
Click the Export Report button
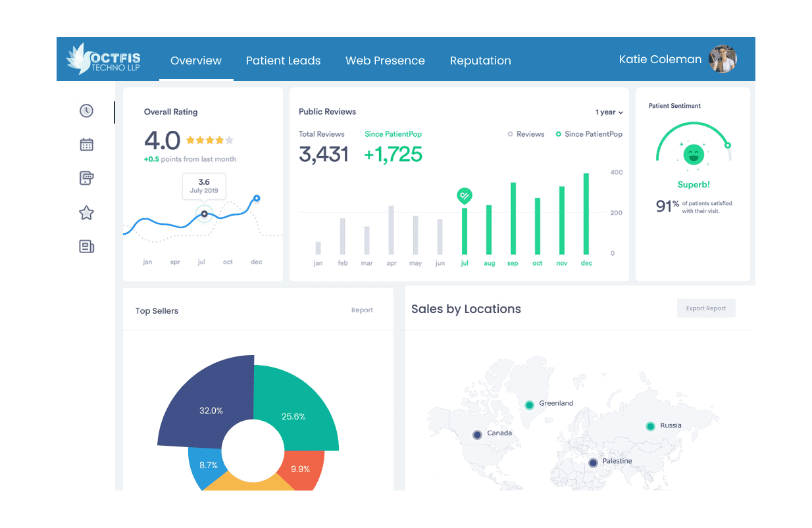[x=706, y=308]
